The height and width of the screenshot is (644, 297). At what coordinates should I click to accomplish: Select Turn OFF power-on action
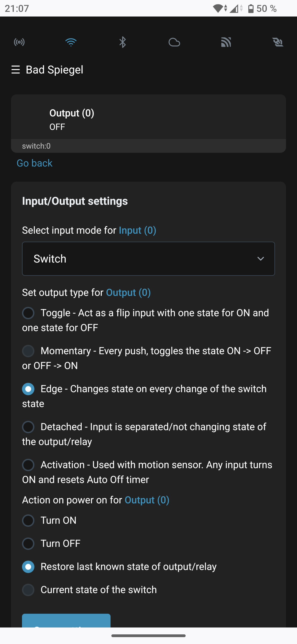[28, 544]
